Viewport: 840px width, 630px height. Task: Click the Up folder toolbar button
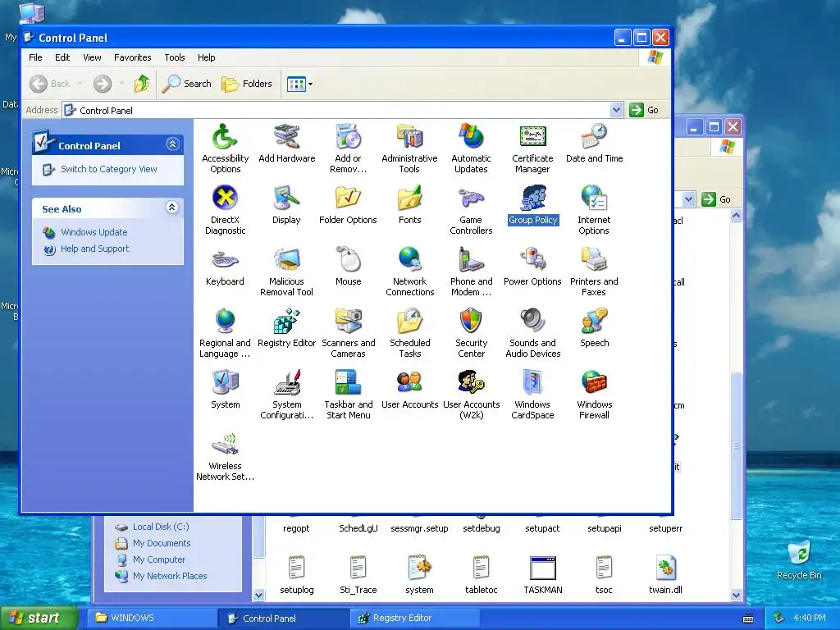click(x=142, y=84)
